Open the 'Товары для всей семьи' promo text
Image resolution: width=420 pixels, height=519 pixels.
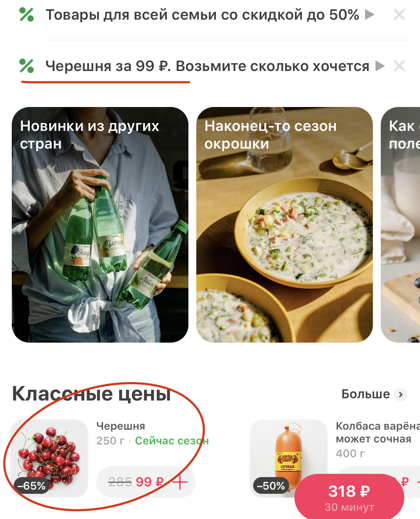202,15
